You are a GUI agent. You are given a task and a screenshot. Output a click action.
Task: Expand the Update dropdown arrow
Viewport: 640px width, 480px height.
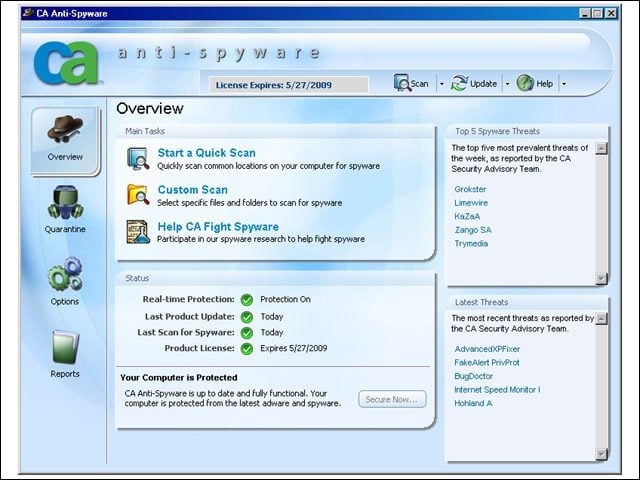(x=507, y=84)
